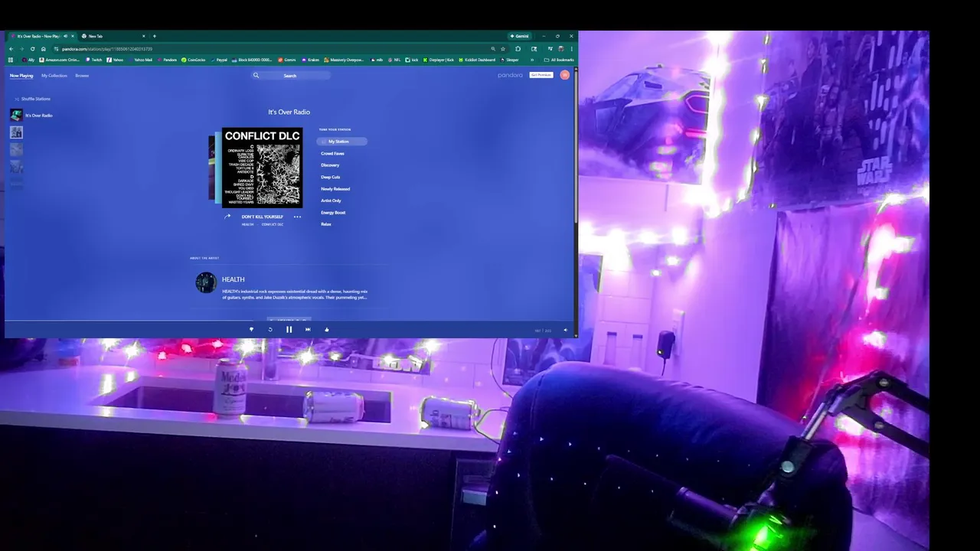Open the Paypal bookmark
Image resolution: width=980 pixels, height=551 pixels.
click(x=218, y=60)
